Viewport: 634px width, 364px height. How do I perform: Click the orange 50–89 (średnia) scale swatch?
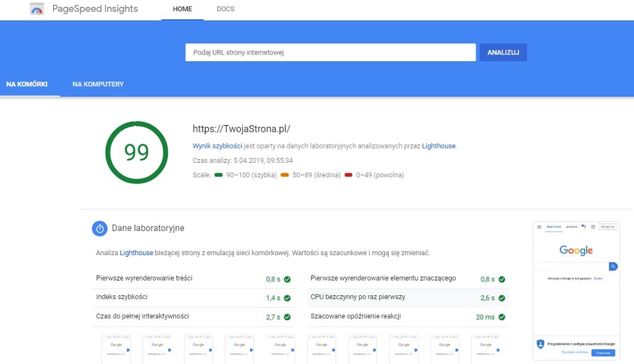coord(285,175)
